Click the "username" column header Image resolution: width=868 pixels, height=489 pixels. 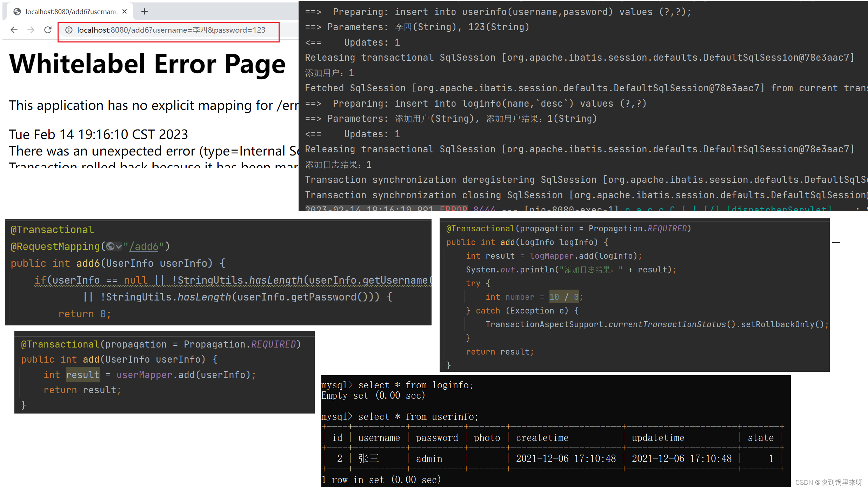(x=379, y=438)
